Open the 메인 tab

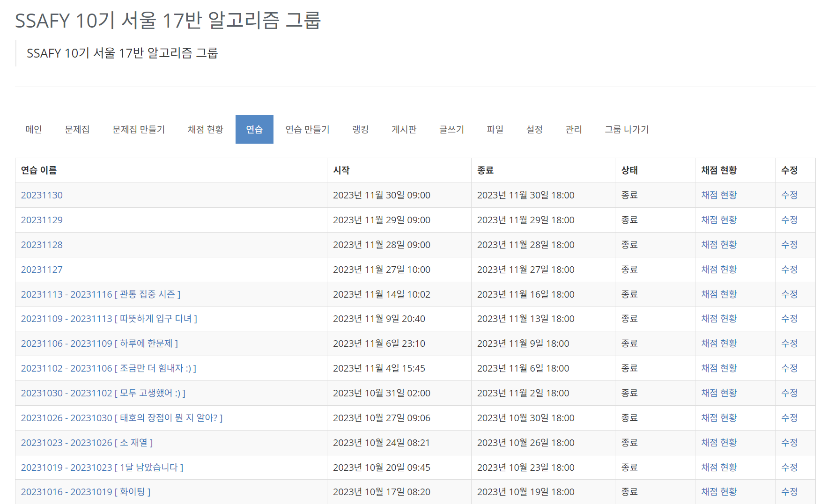[x=34, y=129]
